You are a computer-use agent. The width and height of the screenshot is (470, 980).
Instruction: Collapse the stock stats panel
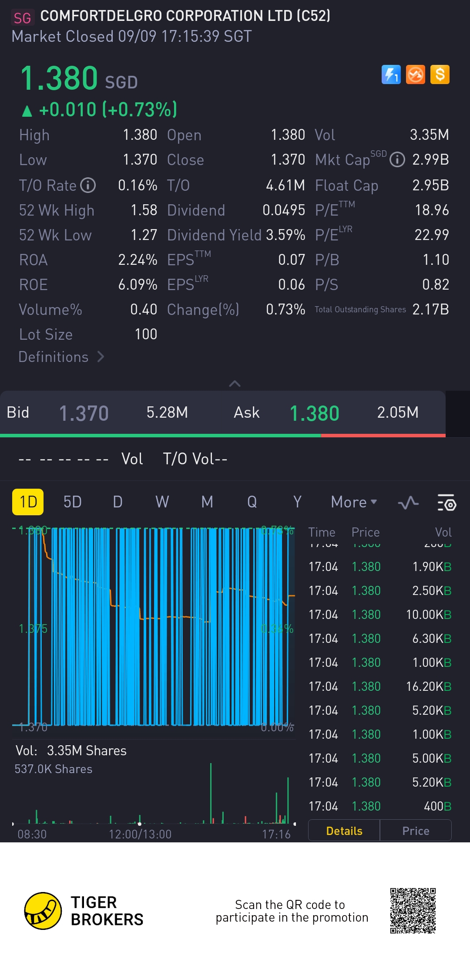point(235,383)
